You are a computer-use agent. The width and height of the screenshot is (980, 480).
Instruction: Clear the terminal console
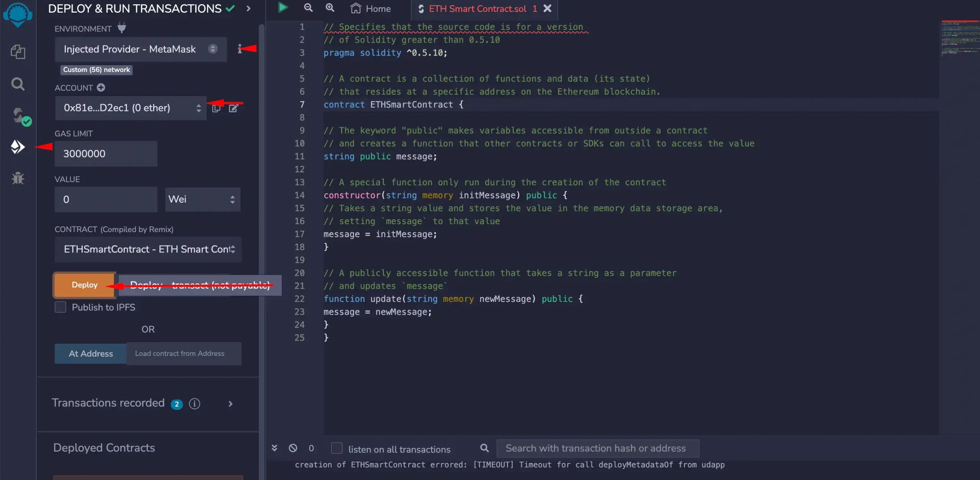pos(293,448)
